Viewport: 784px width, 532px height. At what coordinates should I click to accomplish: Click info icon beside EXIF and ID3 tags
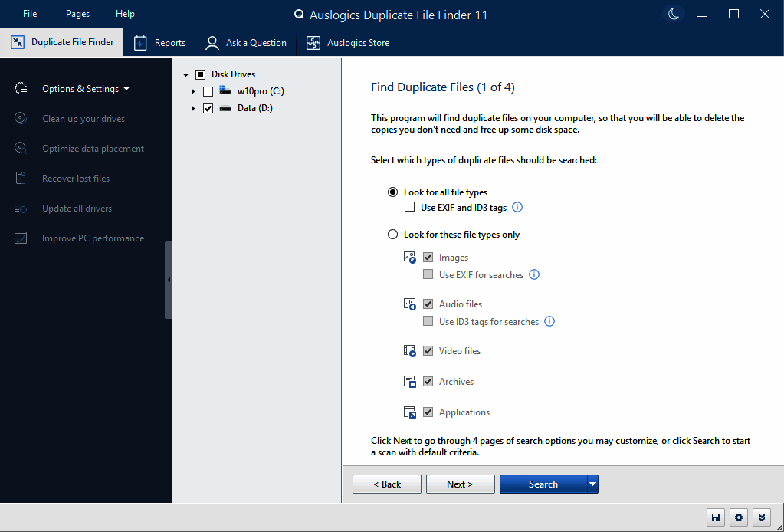pyautogui.click(x=517, y=208)
